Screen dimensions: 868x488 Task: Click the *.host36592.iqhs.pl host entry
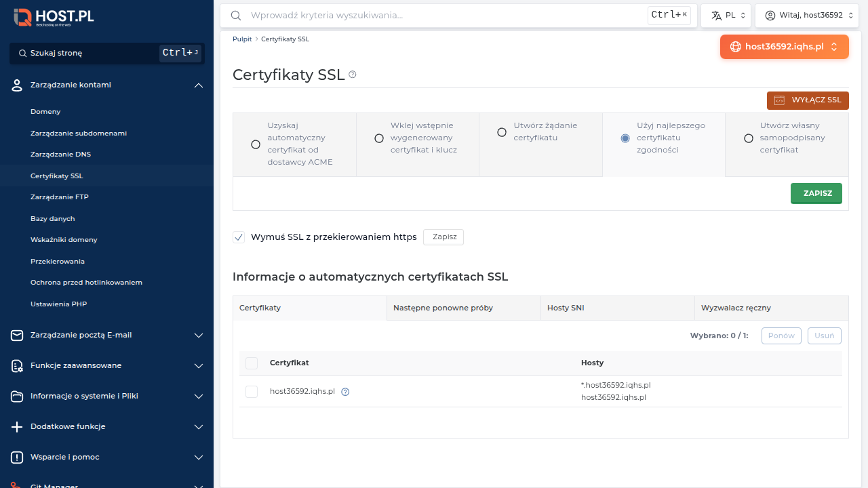[x=616, y=385]
